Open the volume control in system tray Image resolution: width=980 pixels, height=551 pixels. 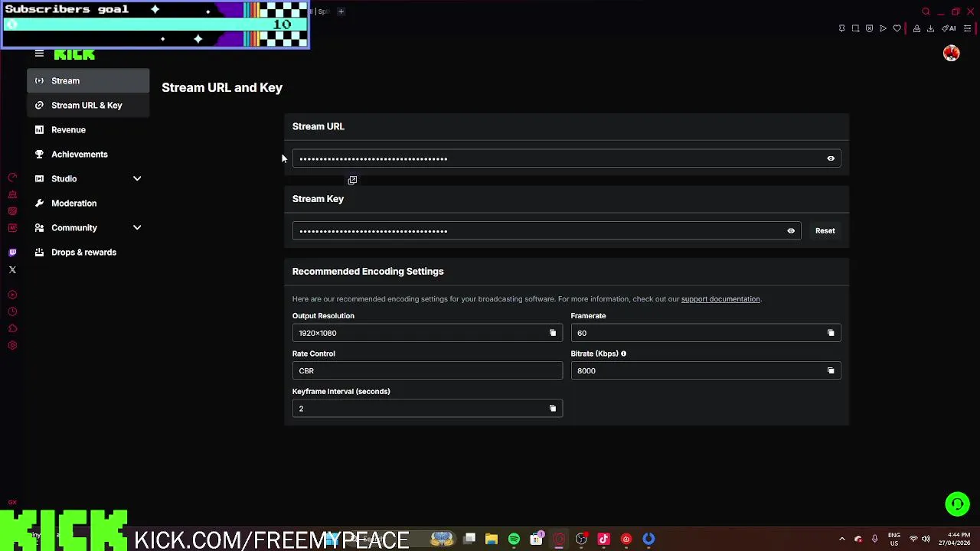tap(926, 539)
